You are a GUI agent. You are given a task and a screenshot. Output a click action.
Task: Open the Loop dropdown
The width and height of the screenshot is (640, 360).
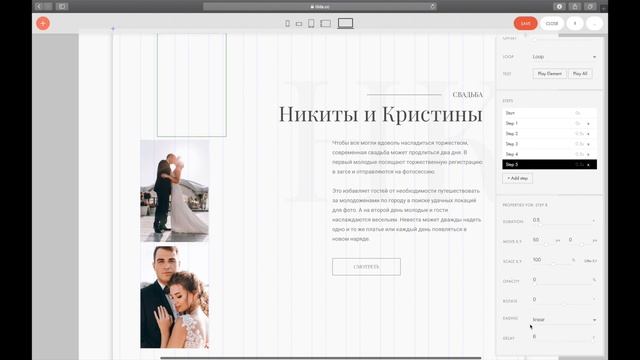pos(564,57)
